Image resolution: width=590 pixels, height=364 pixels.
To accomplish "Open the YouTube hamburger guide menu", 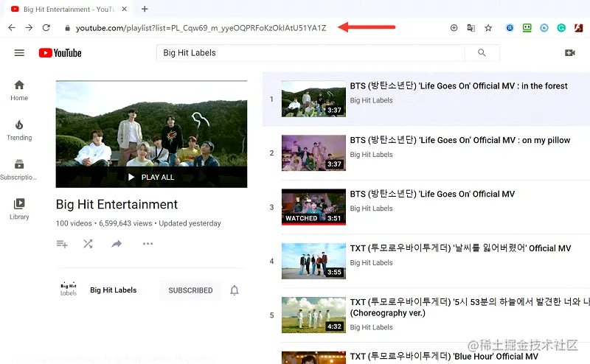I will (x=19, y=53).
